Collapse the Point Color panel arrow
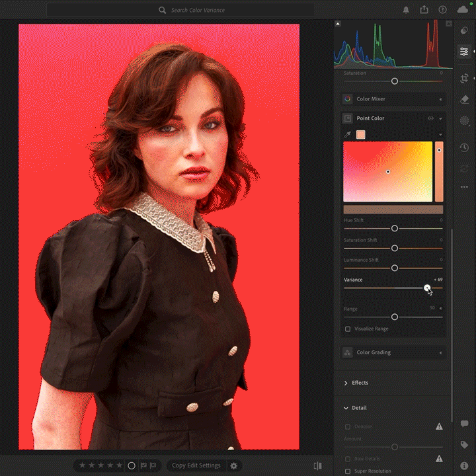The image size is (476, 476). point(440,118)
